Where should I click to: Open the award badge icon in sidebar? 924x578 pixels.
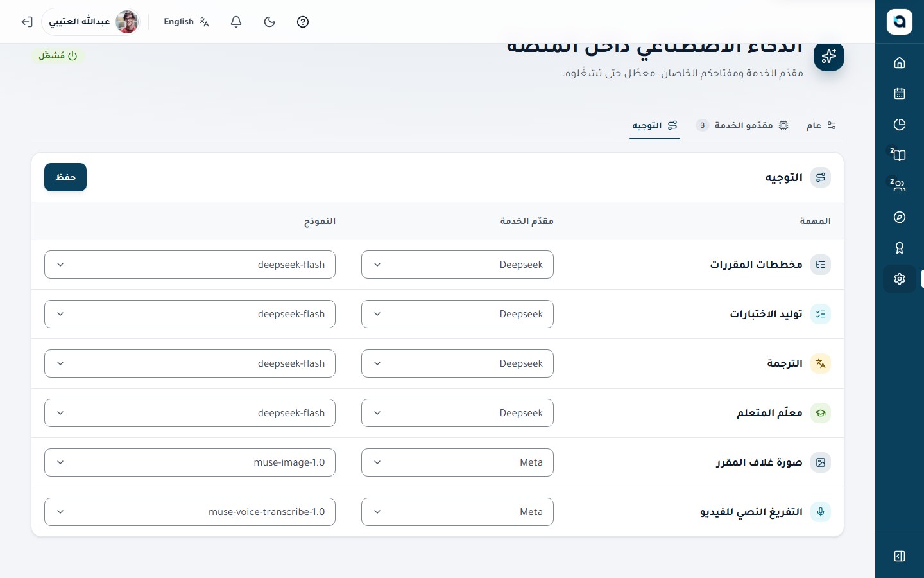pos(899,248)
